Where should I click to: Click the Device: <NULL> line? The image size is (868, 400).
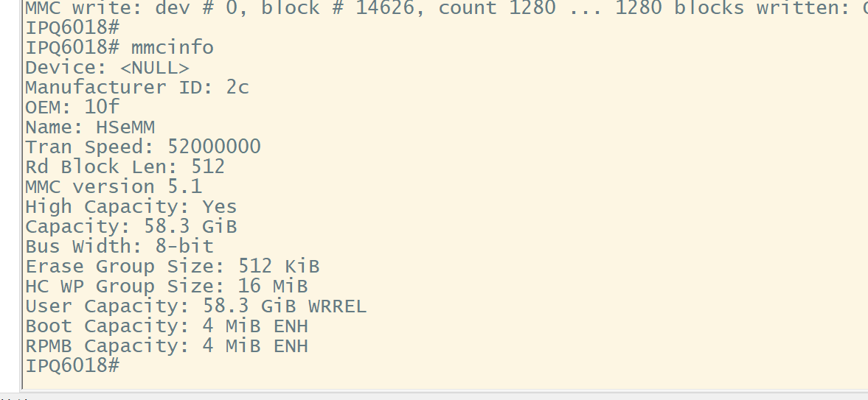[x=108, y=68]
